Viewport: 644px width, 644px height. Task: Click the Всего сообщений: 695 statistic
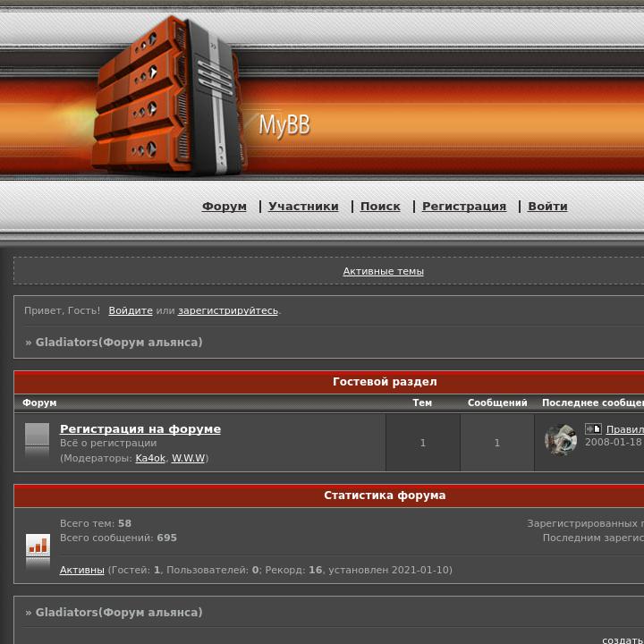click(118, 538)
